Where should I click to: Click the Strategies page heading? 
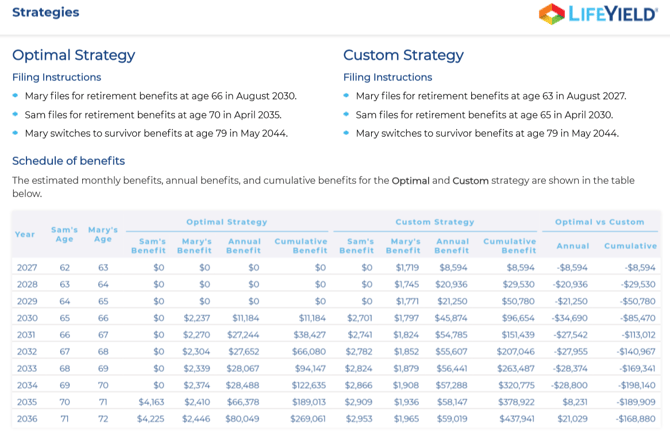point(46,13)
